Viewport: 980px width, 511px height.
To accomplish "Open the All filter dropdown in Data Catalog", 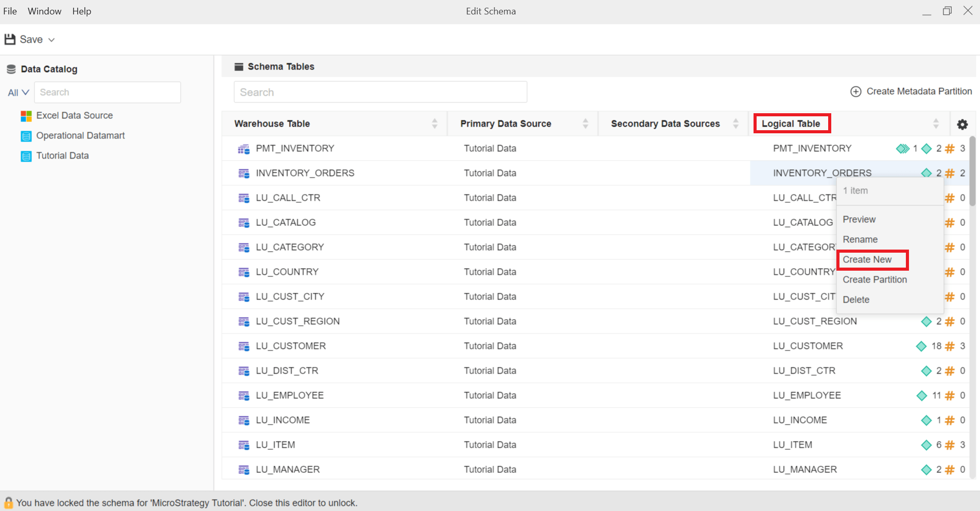I will [x=19, y=93].
